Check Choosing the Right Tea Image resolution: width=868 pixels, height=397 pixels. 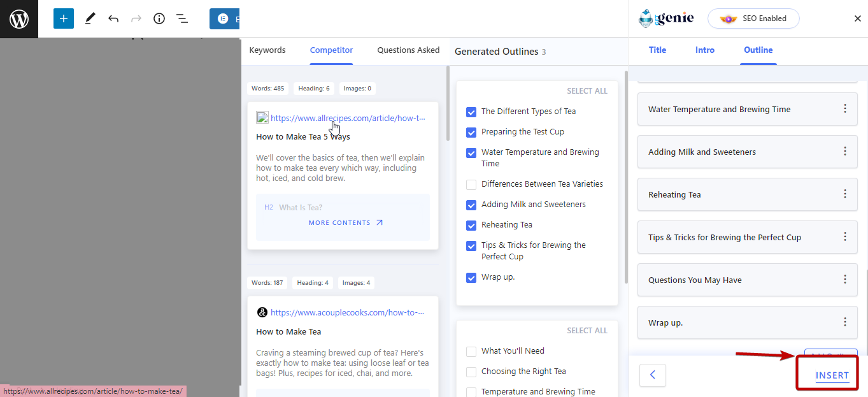click(471, 372)
